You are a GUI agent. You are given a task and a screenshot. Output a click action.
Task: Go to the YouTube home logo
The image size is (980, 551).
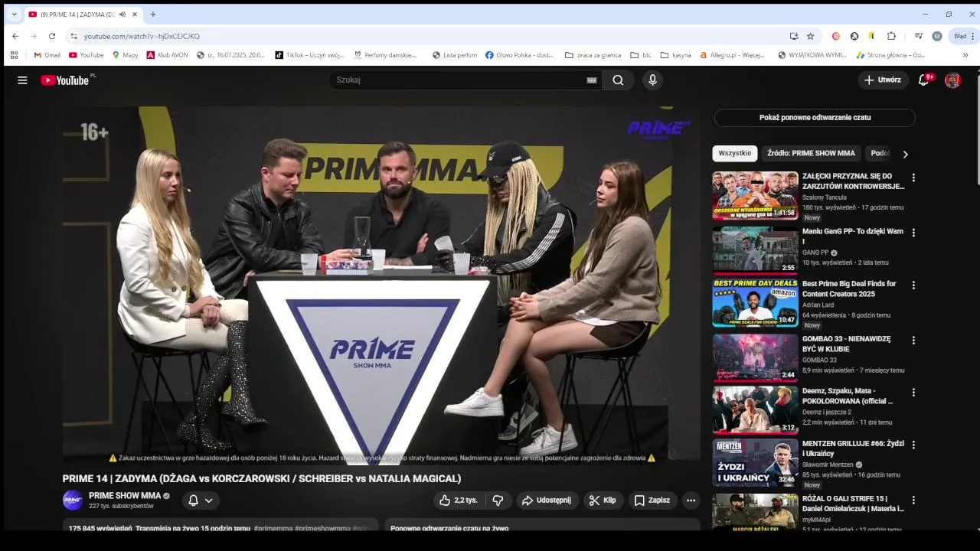coord(65,80)
